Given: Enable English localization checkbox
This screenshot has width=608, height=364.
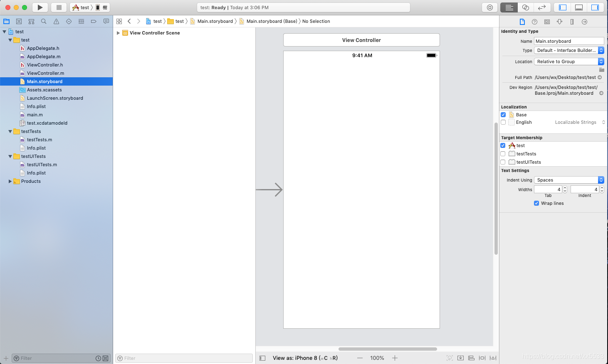Looking at the screenshot, I should (x=503, y=122).
